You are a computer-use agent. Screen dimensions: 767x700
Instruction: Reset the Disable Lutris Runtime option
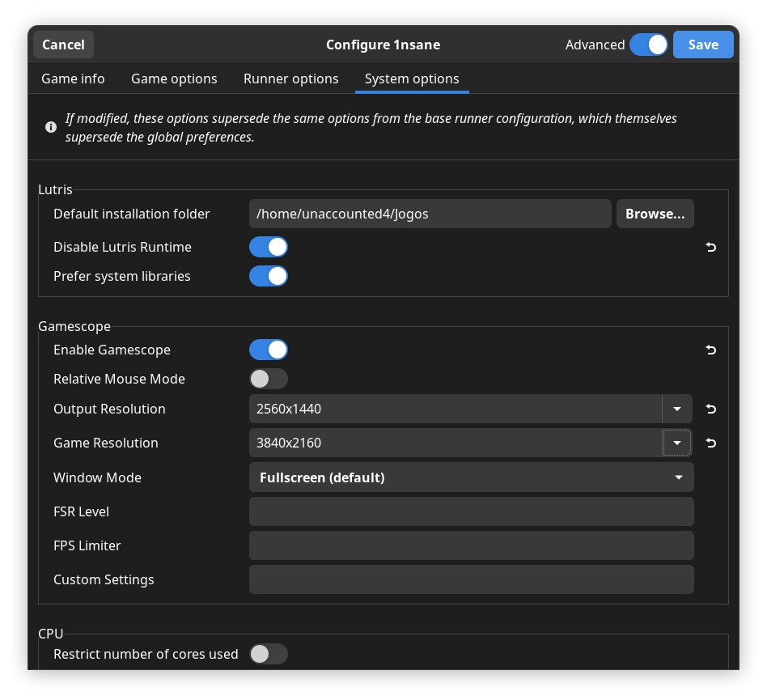[x=710, y=248]
